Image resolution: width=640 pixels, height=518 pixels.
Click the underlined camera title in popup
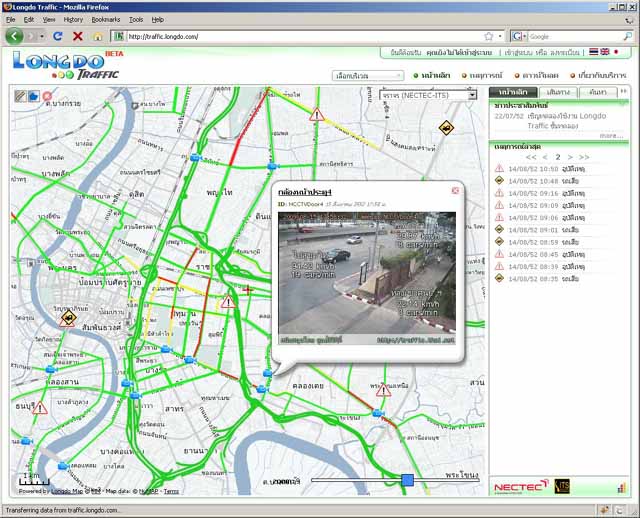click(304, 192)
